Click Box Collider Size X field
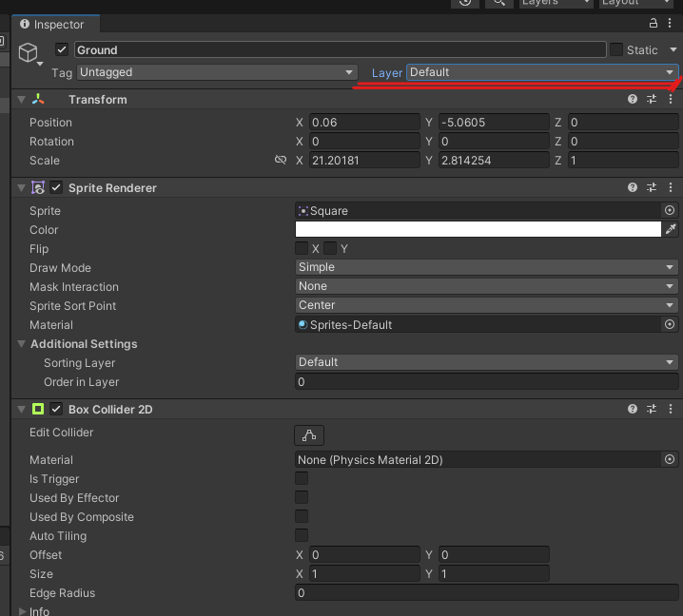The height and width of the screenshot is (616, 683). click(364, 574)
